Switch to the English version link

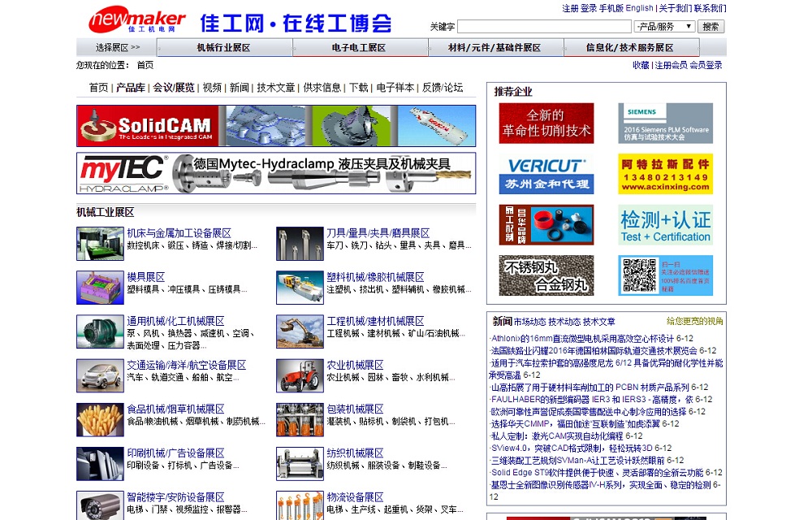640,8
